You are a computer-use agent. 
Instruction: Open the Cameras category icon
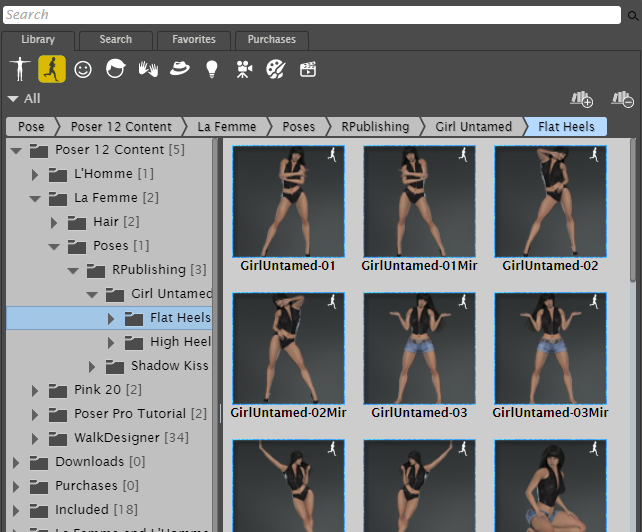coord(243,69)
